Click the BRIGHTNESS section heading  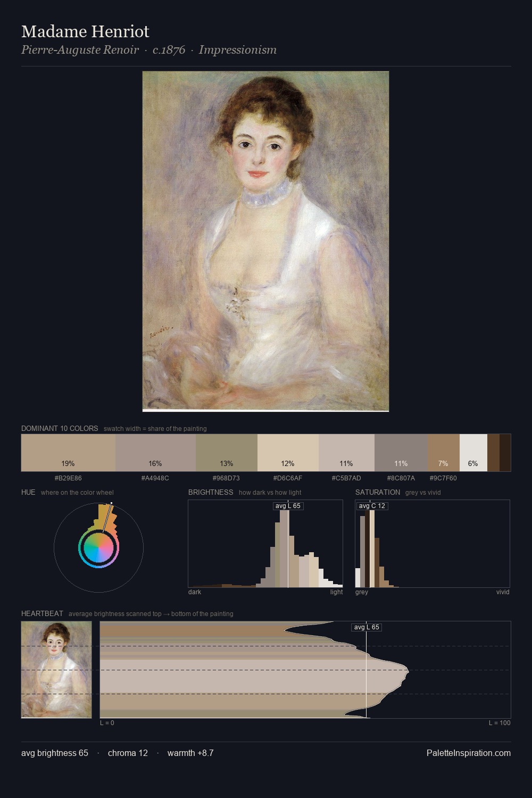tap(211, 492)
